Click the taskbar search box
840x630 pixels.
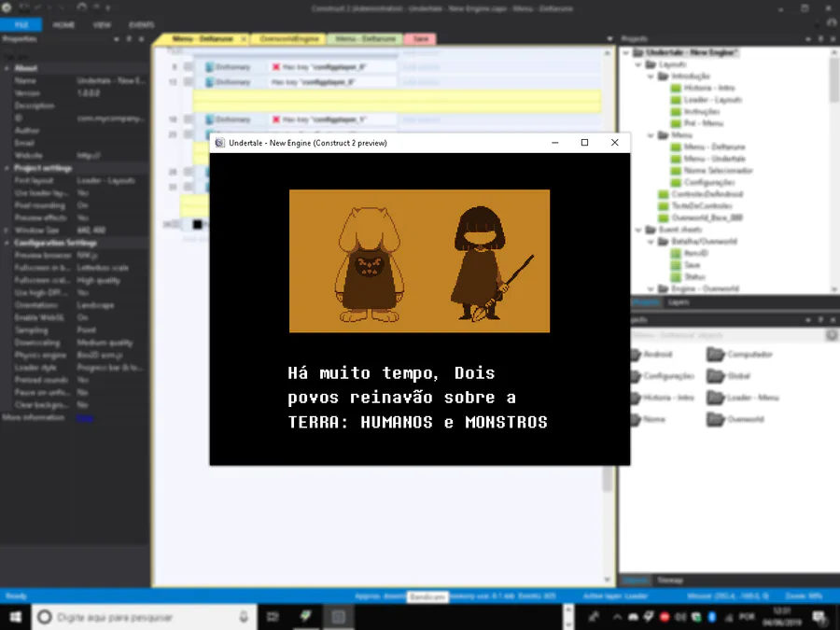(x=144, y=617)
